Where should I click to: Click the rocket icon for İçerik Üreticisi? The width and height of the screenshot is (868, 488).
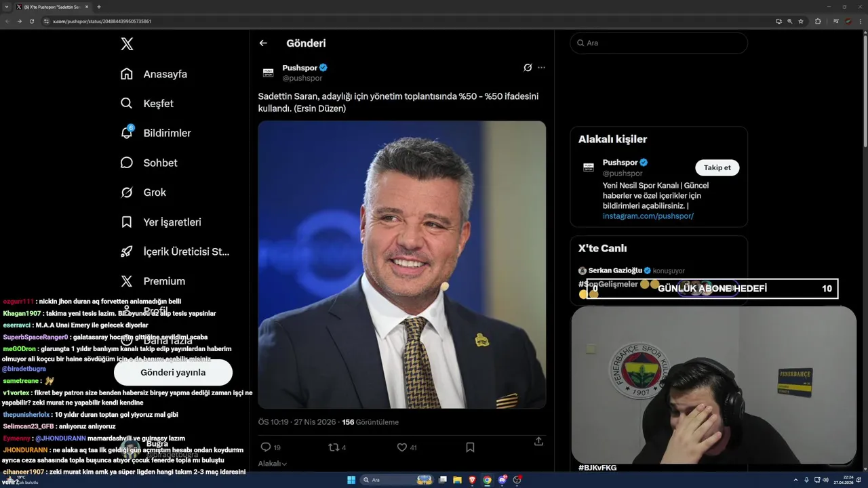click(127, 251)
